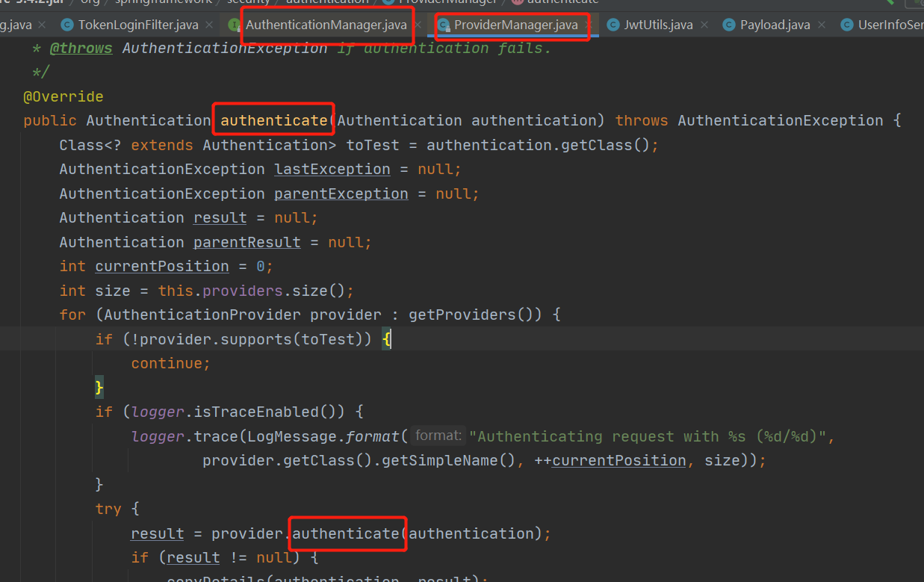Click the @Override annotation

63,97
